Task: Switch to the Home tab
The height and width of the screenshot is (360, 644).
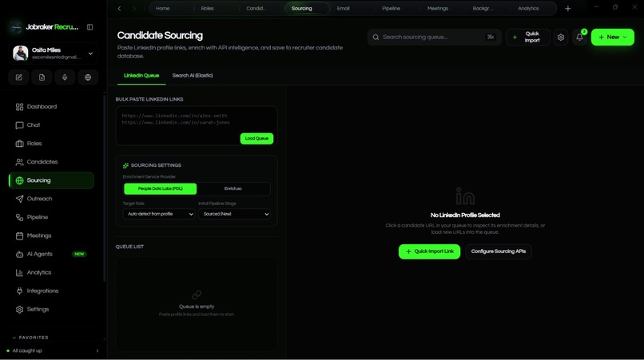Action: click(x=163, y=9)
